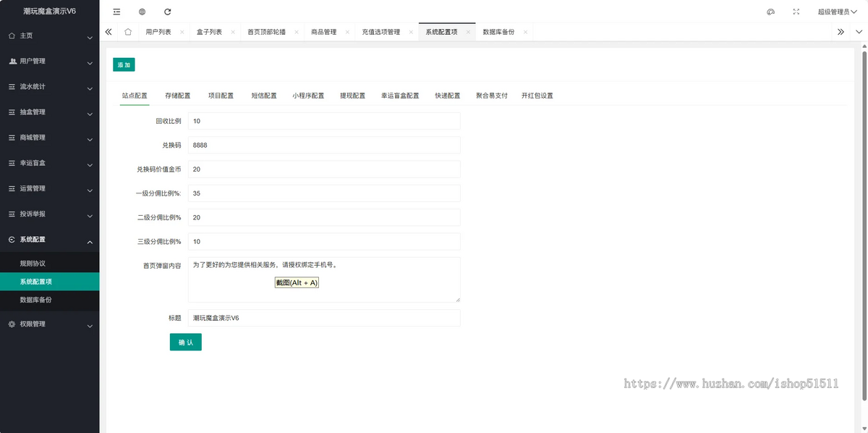Expand 投诉举报 sidebar menu
The height and width of the screenshot is (433, 868).
[x=49, y=214]
